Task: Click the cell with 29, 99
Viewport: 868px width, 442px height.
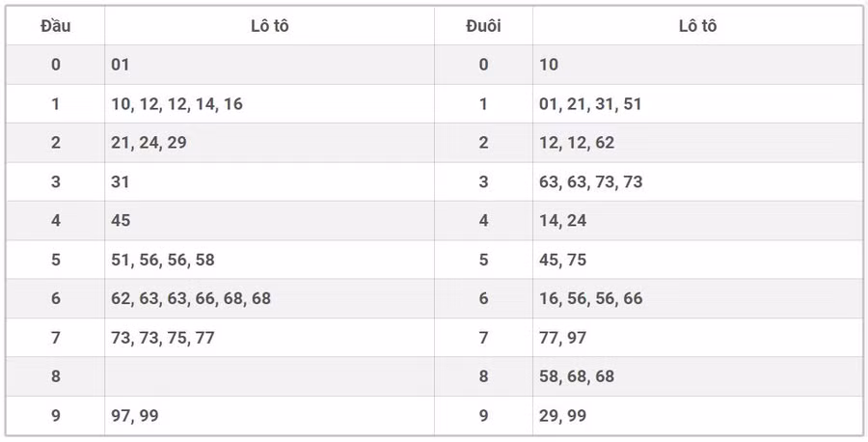Action: click(563, 415)
